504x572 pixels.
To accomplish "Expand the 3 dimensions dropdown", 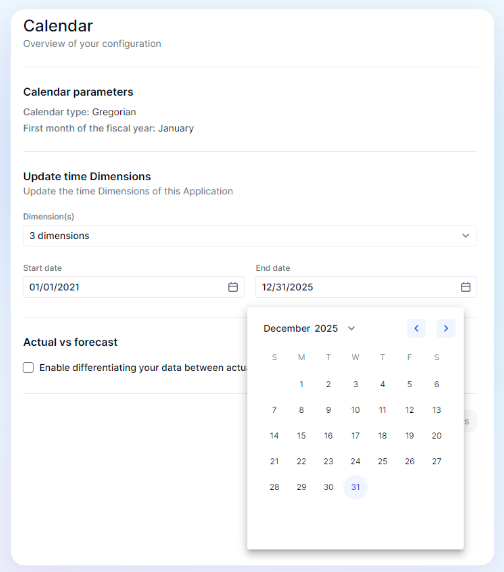I will 250,236.
